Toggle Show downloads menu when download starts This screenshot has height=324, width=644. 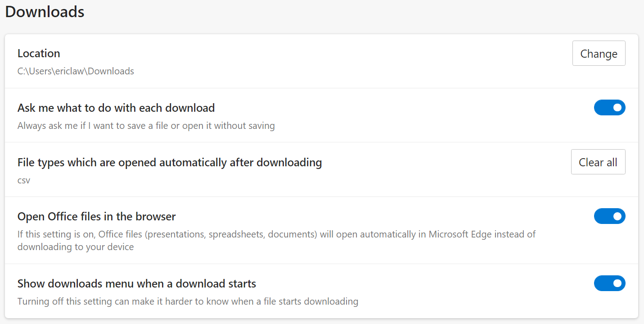point(609,283)
